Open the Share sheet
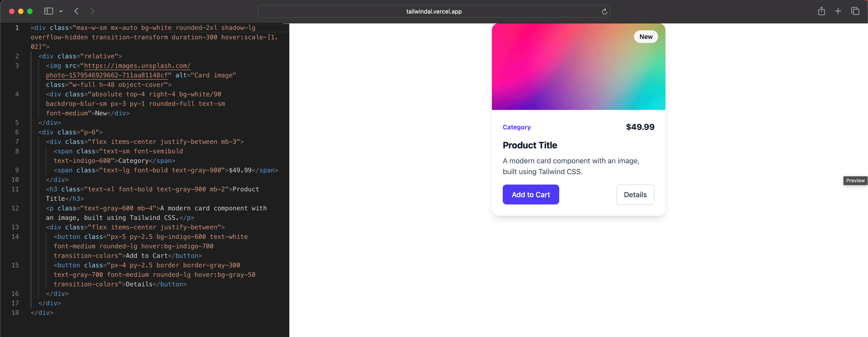868x337 pixels. click(x=821, y=11)
